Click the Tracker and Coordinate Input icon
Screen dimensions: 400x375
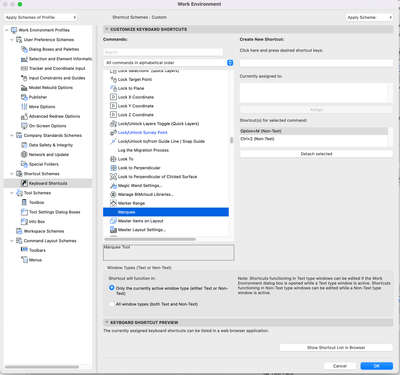(24, 68)
